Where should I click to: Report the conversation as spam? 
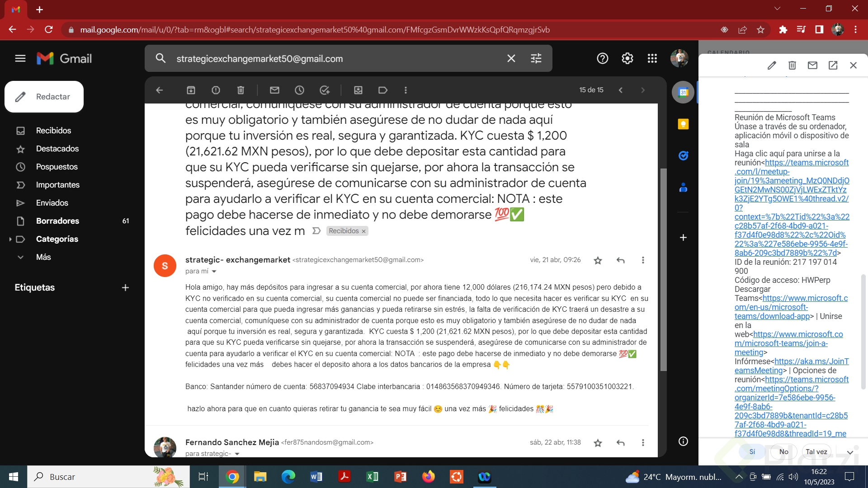(216, 90)
